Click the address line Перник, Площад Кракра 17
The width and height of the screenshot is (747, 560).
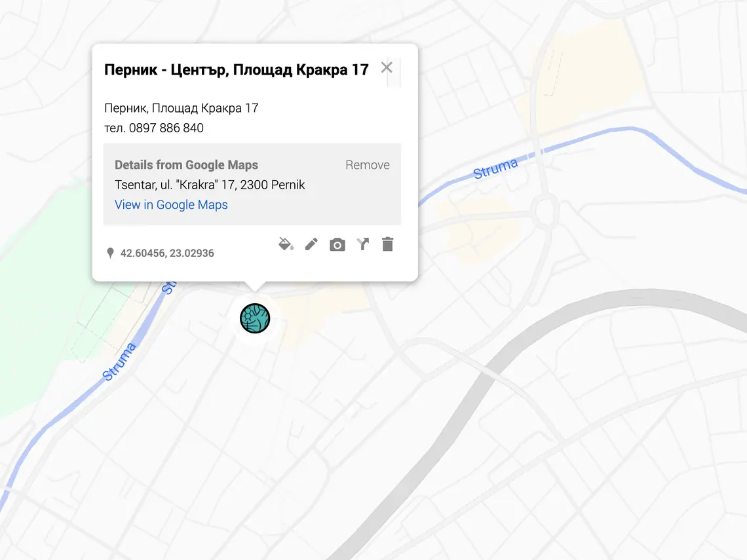[181, 108]
